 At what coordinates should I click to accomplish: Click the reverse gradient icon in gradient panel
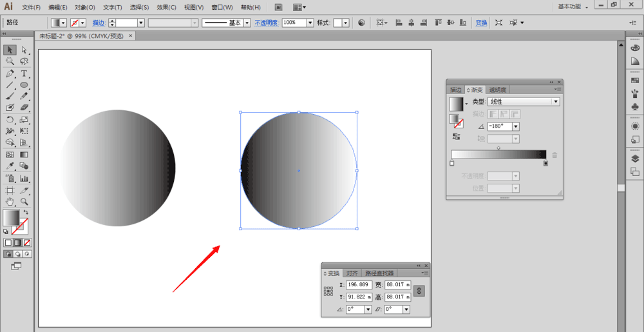[x=457, y=137]
